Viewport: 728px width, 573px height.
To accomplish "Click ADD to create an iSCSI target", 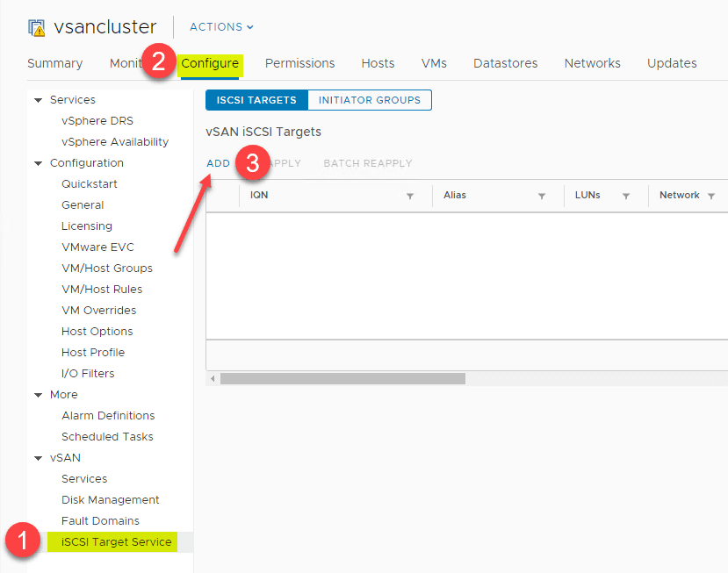I will pos(218,163).
